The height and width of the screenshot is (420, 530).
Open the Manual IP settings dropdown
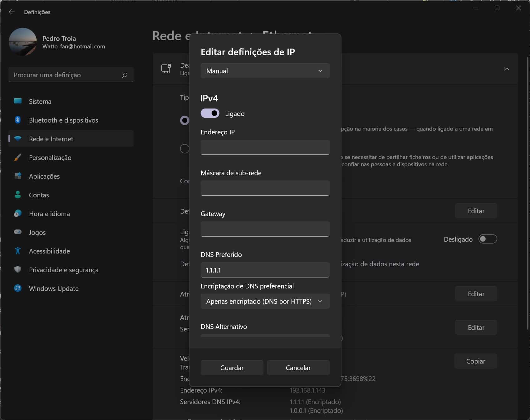pyautogui.click(x=265, y=71)
